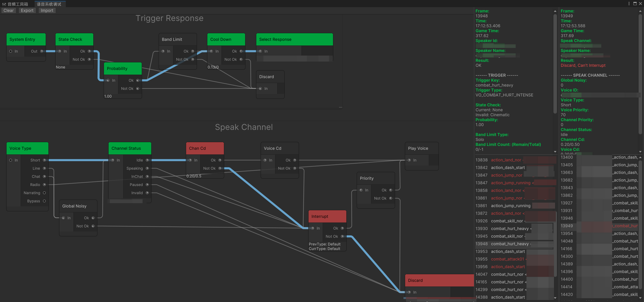Click the Clear button
The width and height of the screenshot is (644, 302).
(x=8, y=10)
